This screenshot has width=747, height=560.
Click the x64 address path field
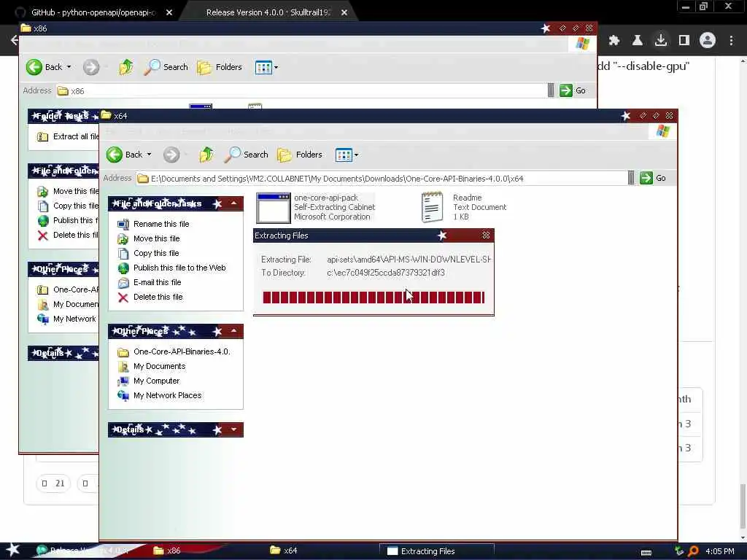381,179
